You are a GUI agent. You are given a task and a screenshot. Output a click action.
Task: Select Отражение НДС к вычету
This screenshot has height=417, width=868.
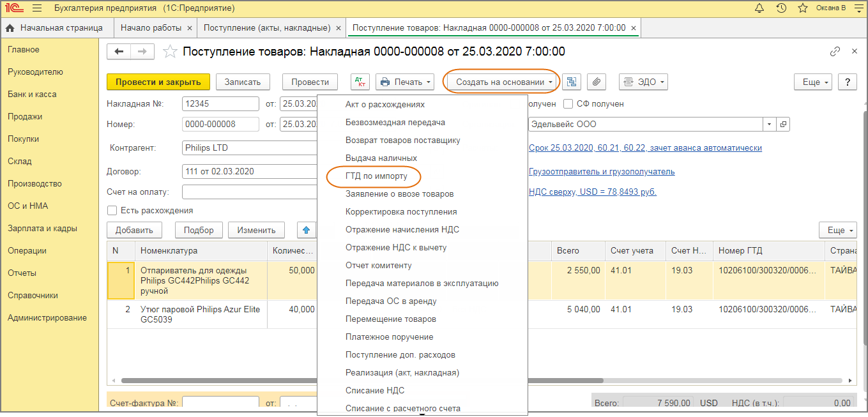pos(396,247)
